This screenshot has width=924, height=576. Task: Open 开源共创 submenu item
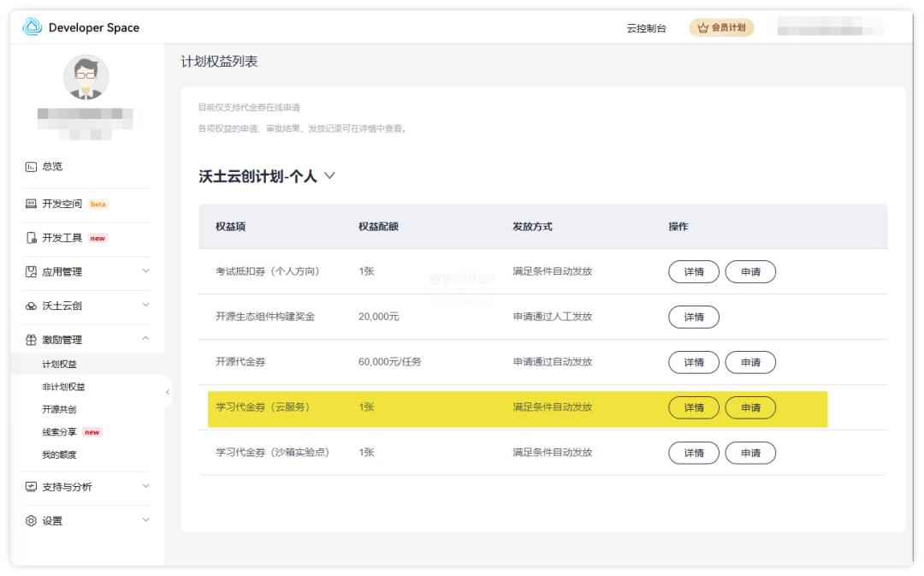pos(59,409)
